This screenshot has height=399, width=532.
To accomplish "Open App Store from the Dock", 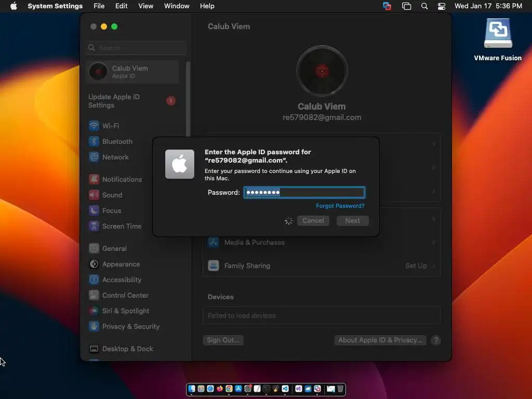I will click(238, 389).
